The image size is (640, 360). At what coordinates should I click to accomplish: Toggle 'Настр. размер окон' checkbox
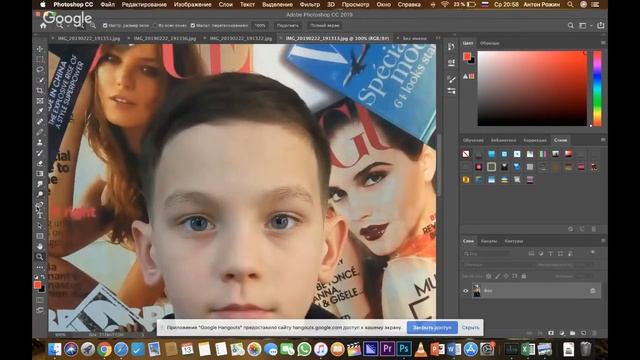(x=105, y=25)
